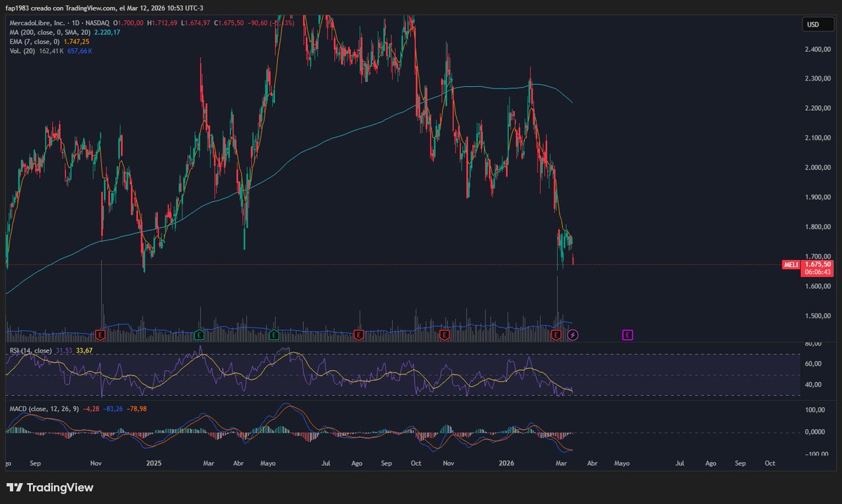Click the purple lightning event marker

pyautogui.click(x=573, y=335)
